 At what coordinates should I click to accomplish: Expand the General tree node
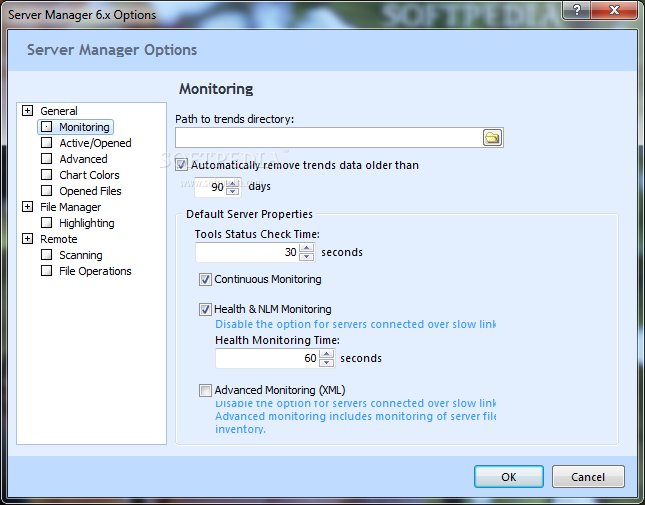click(28, 111)
